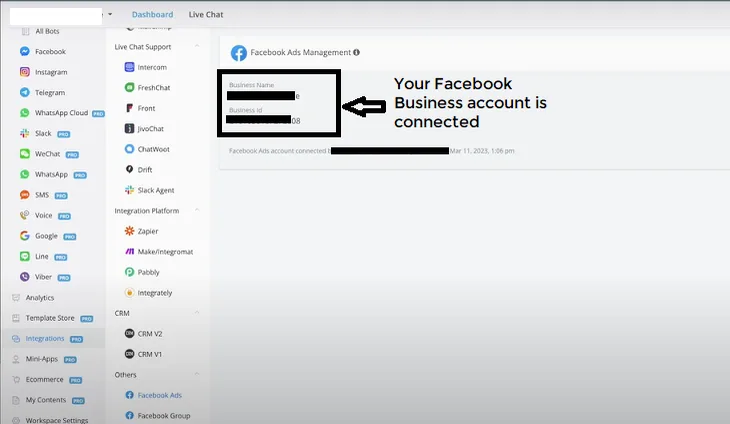The width and height of the screenshot is (730, 424).
Task: Click the Business Id label
Action: pos(245,110)
